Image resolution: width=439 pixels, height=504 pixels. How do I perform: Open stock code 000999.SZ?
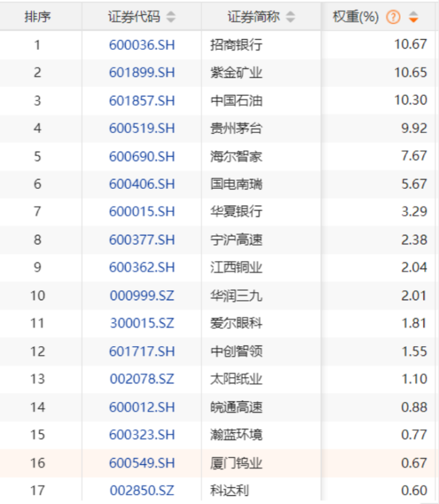[x=142, y=296]
